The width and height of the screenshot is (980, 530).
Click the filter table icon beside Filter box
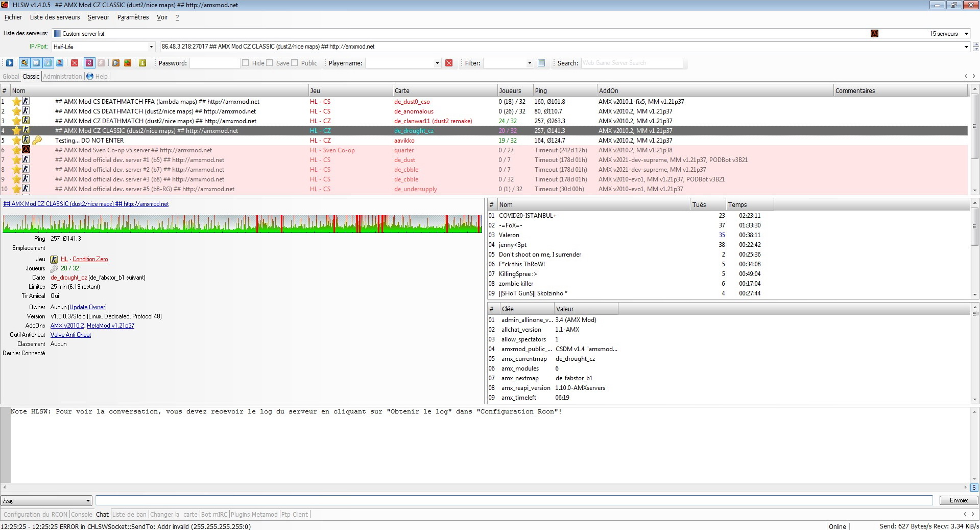[541, 63]
